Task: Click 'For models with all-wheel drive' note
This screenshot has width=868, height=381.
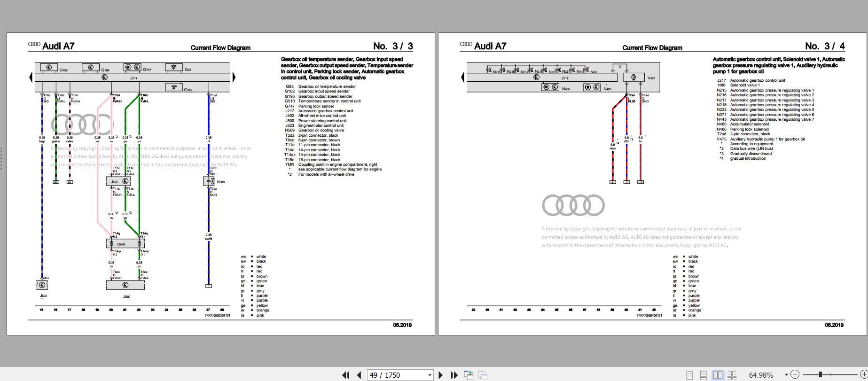Action: coord(326,174)
